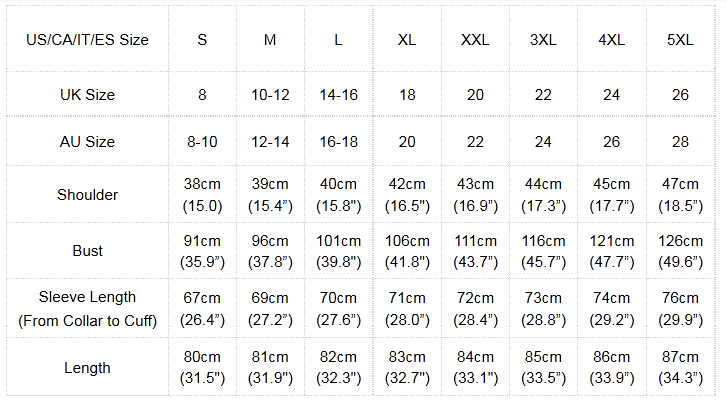Click the 47cm shoulder cell
This screenshot has height=405, width=727.
click(x=680, y=195)
